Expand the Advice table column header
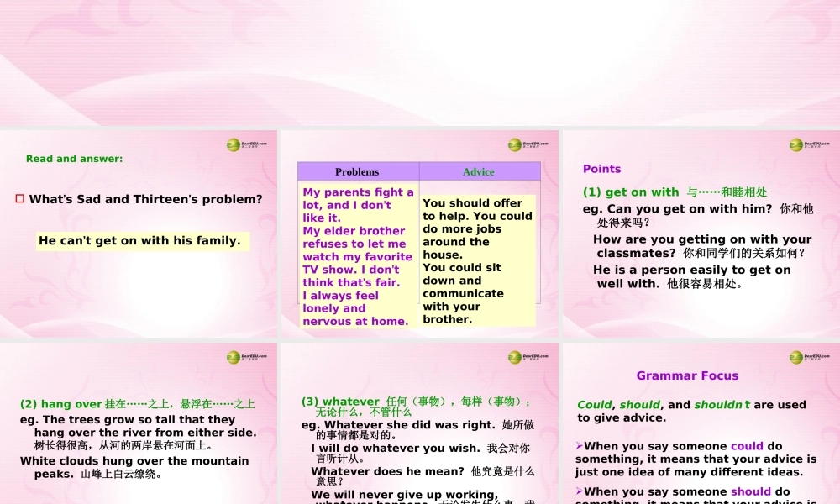Screen dimensions: 840x504 coord(479,171)
